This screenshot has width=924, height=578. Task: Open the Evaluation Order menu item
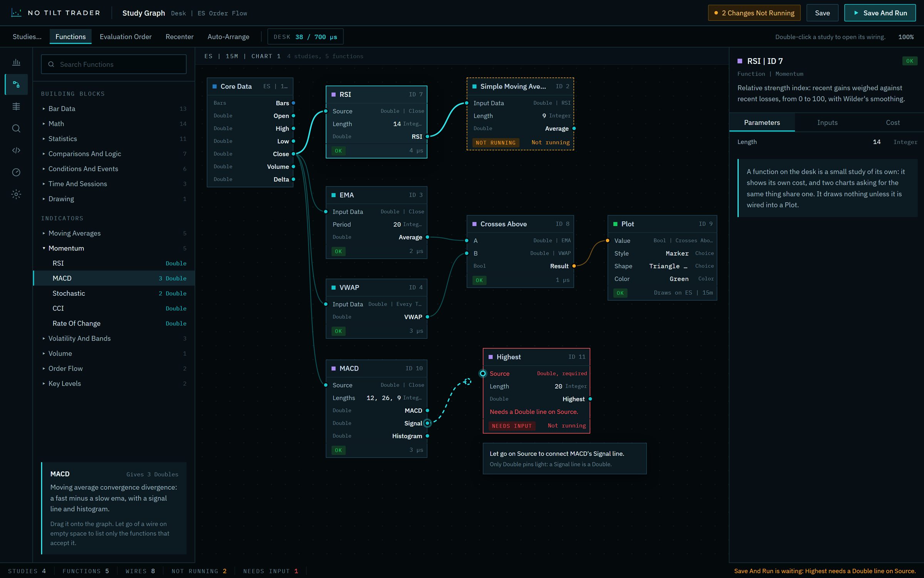[x=126, y=37]
